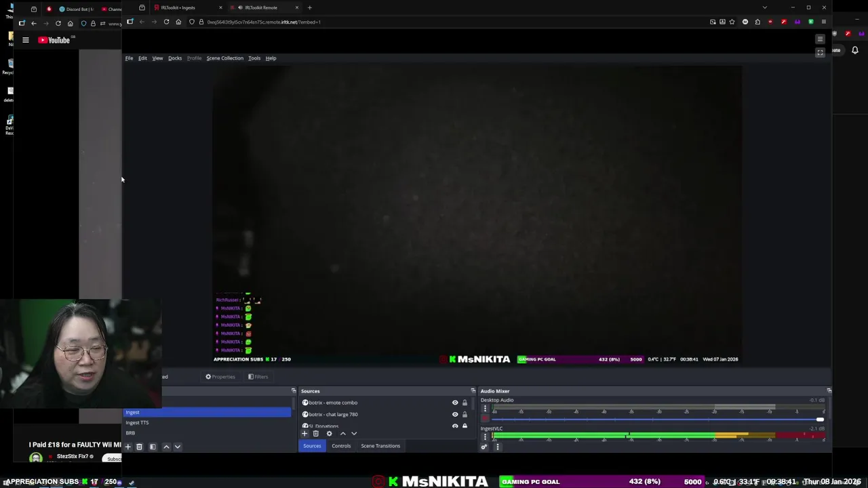Open the View menu in OBS
The image size is (868, 488).
pos(157,58)
